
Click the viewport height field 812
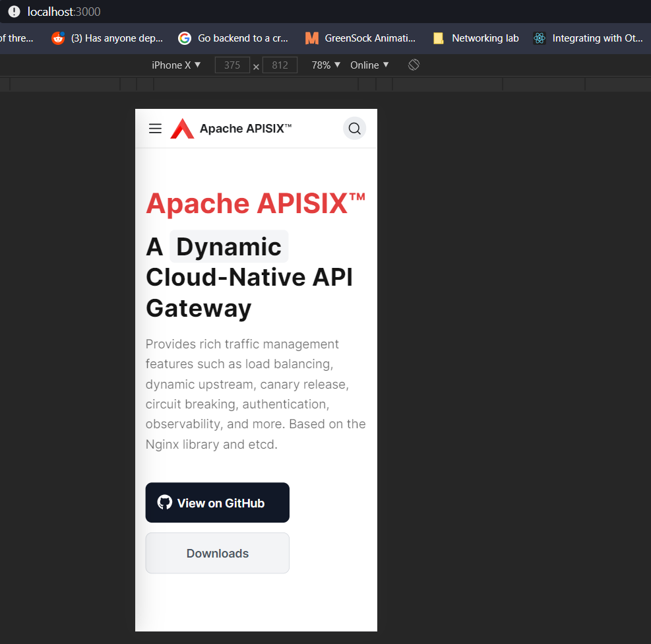(x=280, y=65)
